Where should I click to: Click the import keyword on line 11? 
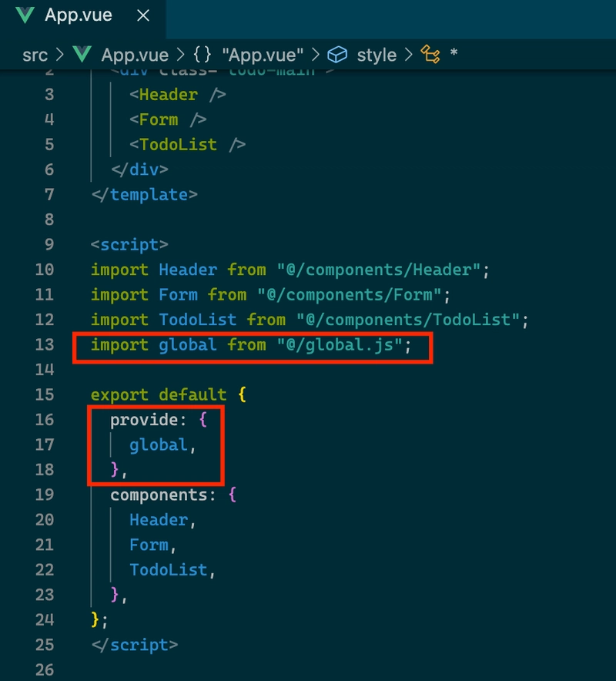tap(120, 295)
